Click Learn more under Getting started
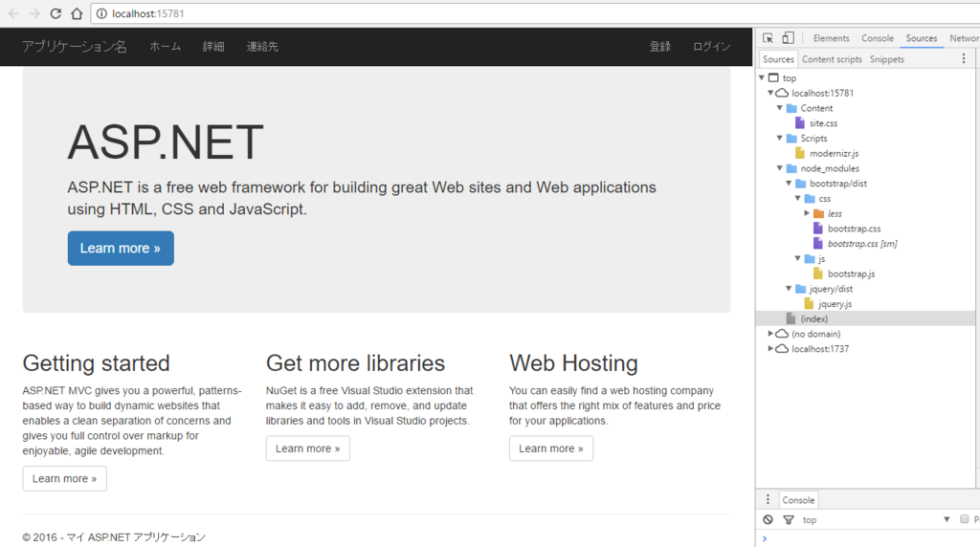This screenshot has width=980, height=547. click(x=64, y=478)
